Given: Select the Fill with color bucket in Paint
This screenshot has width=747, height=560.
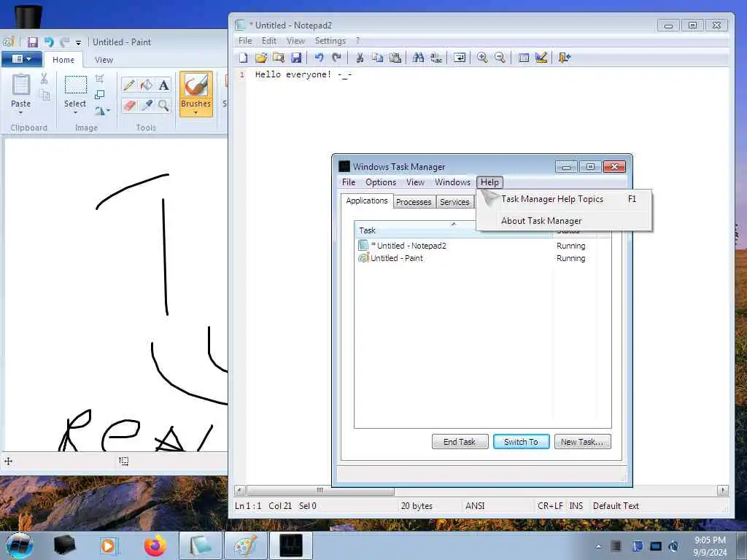Looking at the screenshot, I should click(146, 85).
